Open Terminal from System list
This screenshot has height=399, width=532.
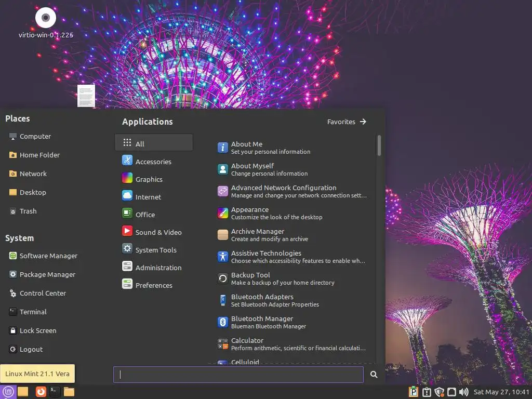coord(28,312)
